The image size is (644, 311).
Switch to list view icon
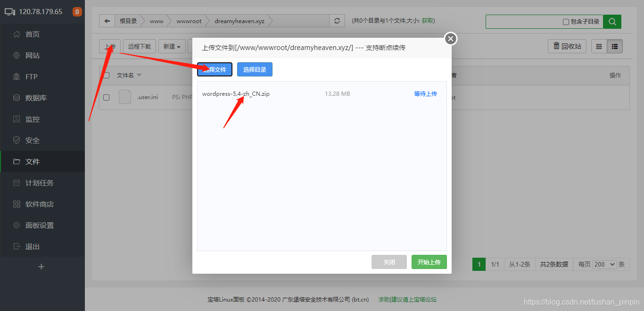[x=615, y=46]
